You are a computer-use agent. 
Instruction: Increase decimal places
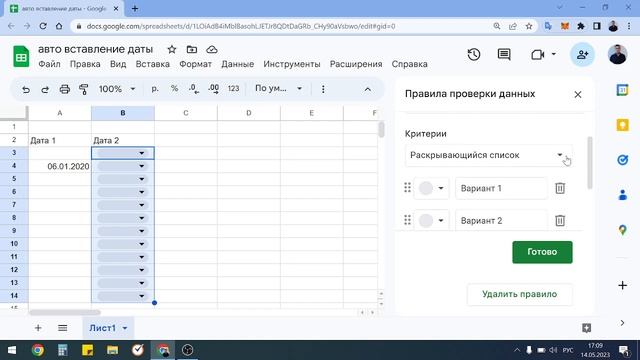tap(213, 89)
